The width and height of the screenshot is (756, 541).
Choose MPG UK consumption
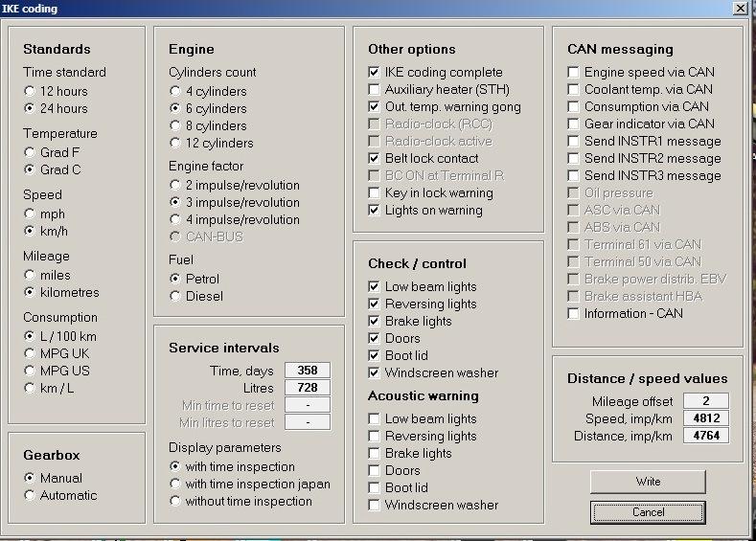click(x=30, y=353)
